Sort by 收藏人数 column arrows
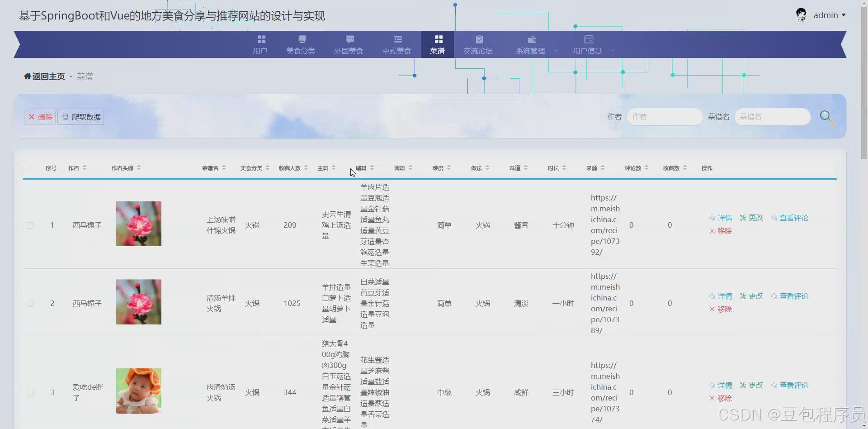This screenshot has width=868, height=429. click(x=306, y=168)
